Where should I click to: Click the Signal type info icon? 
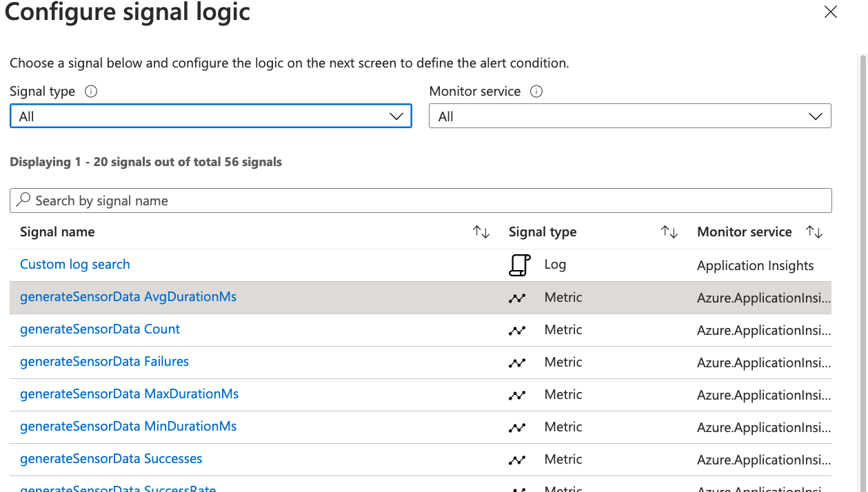(x=90, y=92)
